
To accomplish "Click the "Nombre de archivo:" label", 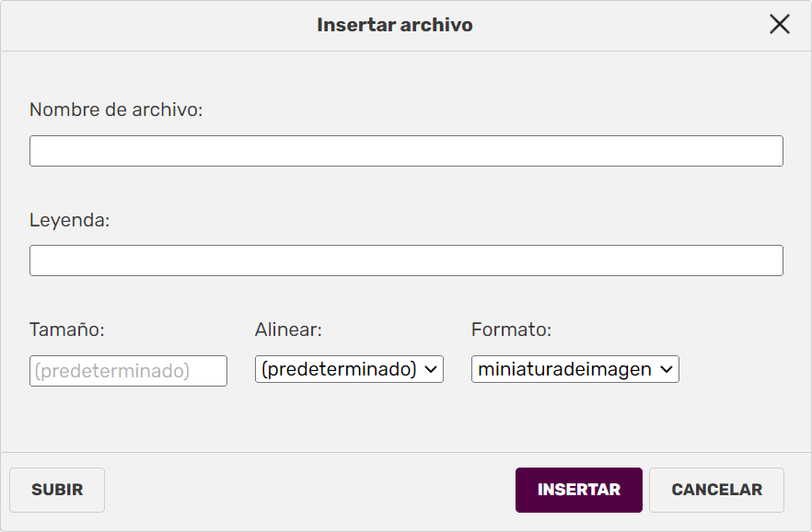I will [116, 110].
